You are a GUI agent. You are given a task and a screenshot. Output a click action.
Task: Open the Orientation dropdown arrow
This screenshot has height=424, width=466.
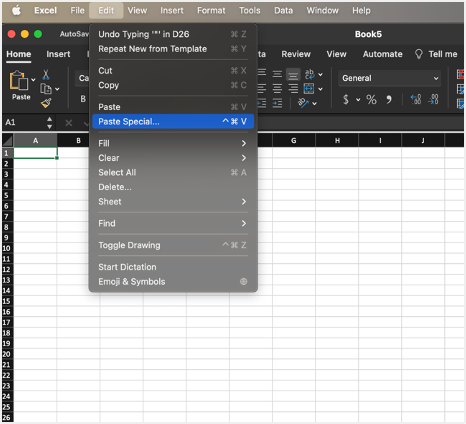(314, 103)
